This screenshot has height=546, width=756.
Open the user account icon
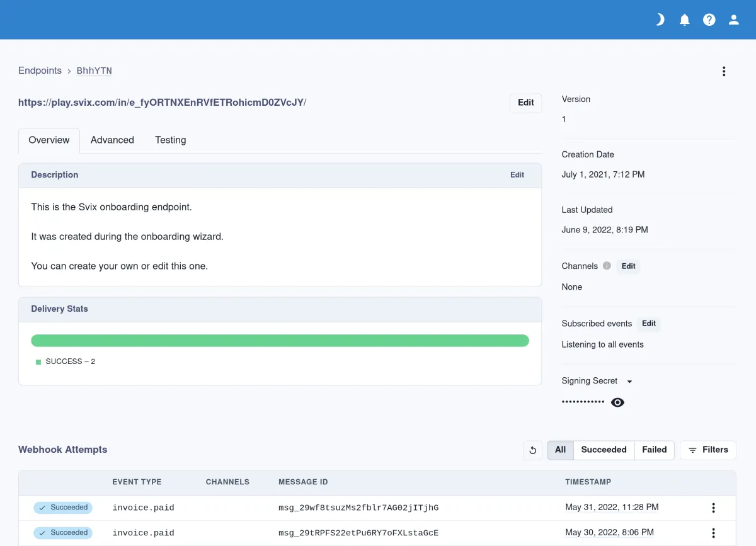coord(734,20)
